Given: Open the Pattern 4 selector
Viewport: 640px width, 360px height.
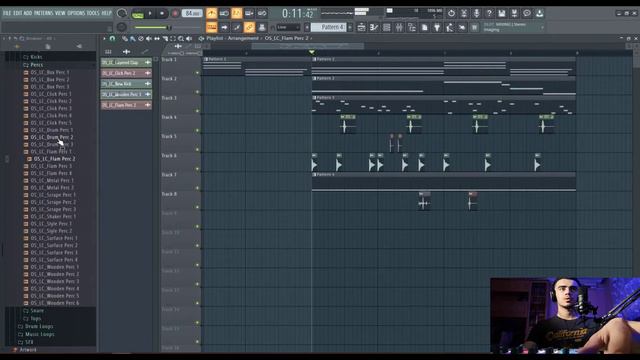Looking at the screenshot, I should click(x=329, y=27).
